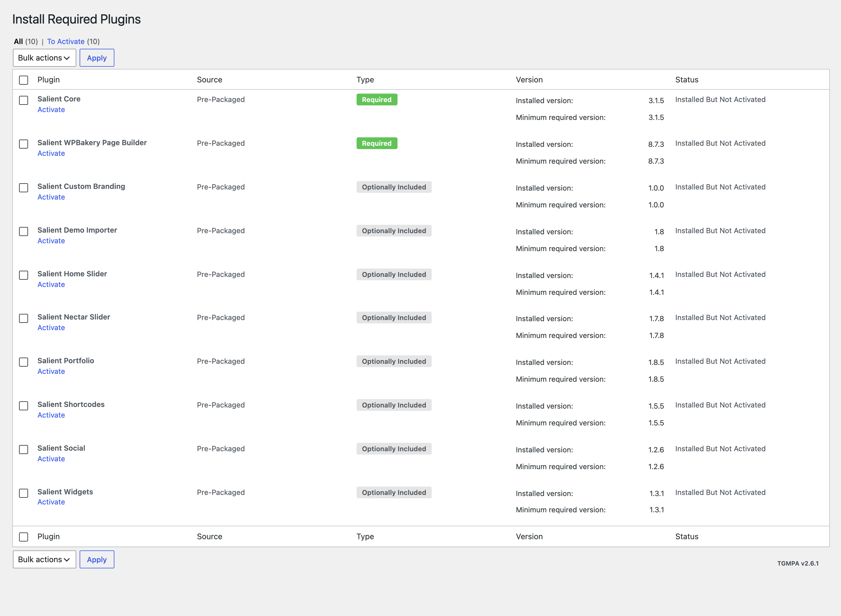Open the bottom Bulk actions dropdown
Screen dimensions: 841x616
pyautogui.click(x=44, y=559)
